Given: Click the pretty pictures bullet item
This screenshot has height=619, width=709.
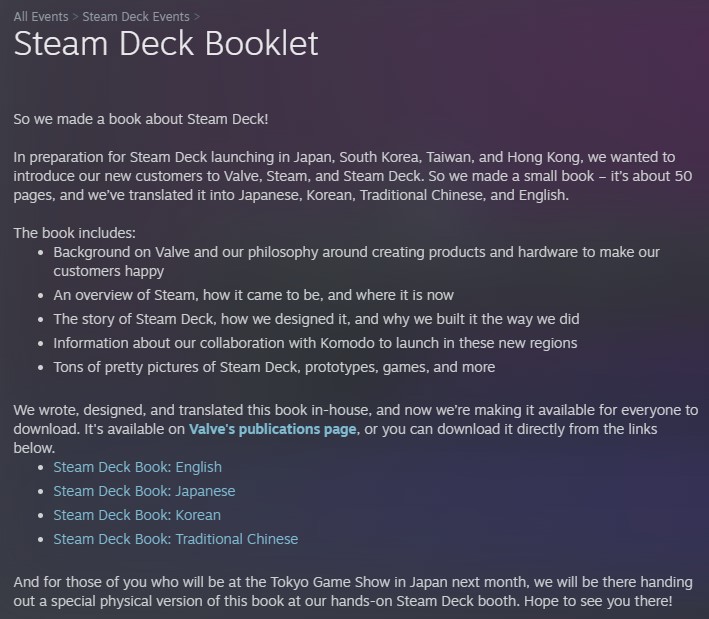Looking at the screenshot, I should pos(274,367).
